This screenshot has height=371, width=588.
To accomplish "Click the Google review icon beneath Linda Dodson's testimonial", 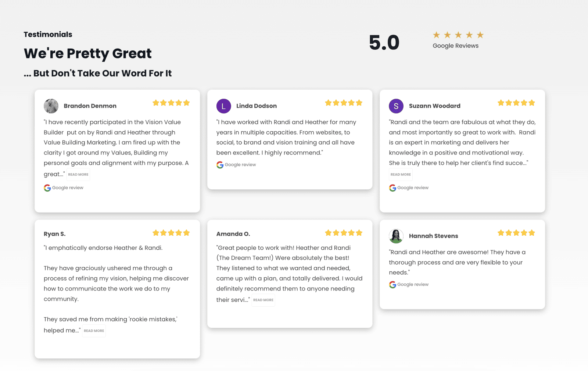I will click(220, 165).
